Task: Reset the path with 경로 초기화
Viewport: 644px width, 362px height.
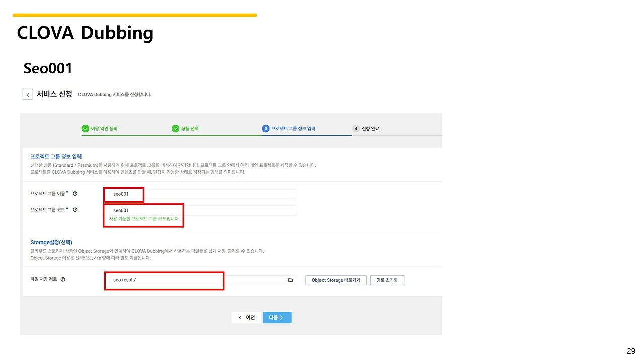Action: click(387, 280)
